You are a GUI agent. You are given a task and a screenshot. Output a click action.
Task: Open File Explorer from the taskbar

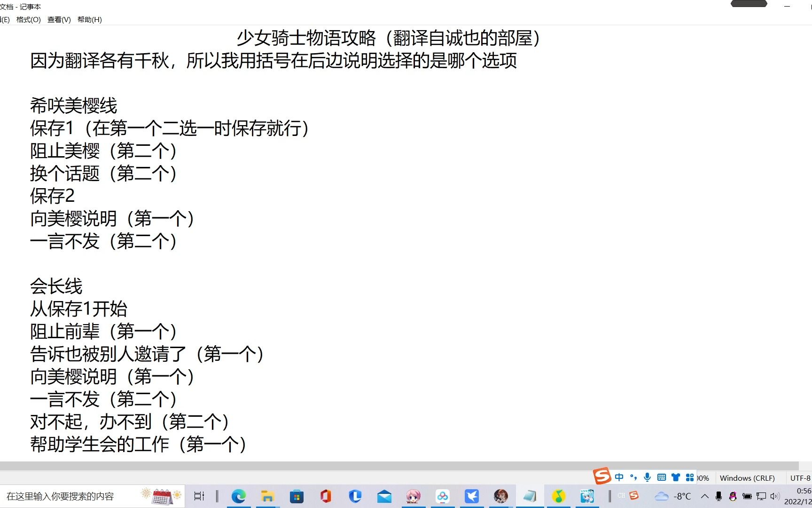click(x=267, y=496)
